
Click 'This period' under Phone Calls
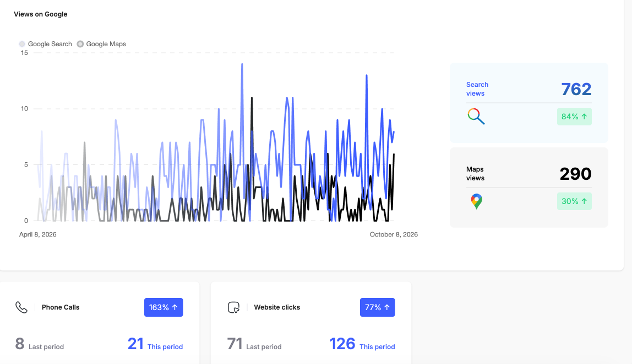[x=165, y=347]
